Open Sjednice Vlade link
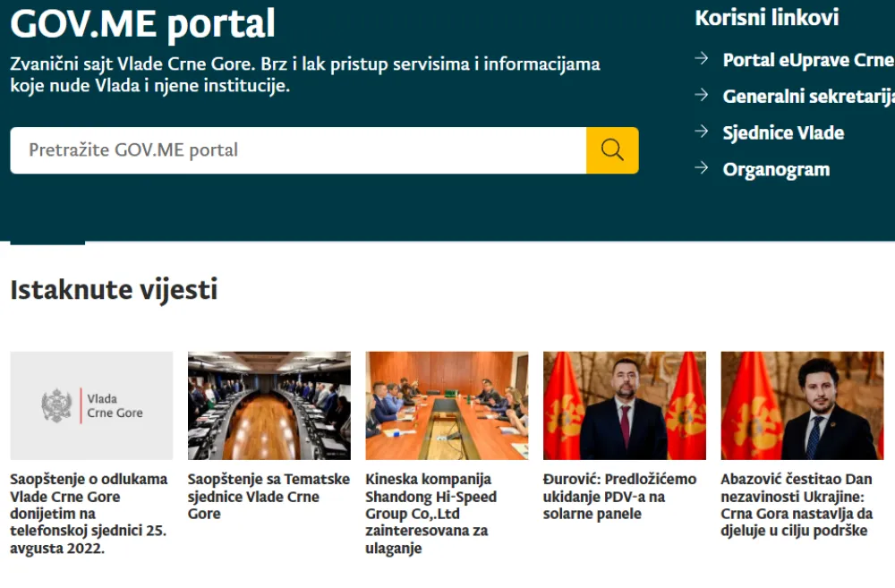Image resolution: width=895 pixels, height=588 pixels. [x=783, y=133]
